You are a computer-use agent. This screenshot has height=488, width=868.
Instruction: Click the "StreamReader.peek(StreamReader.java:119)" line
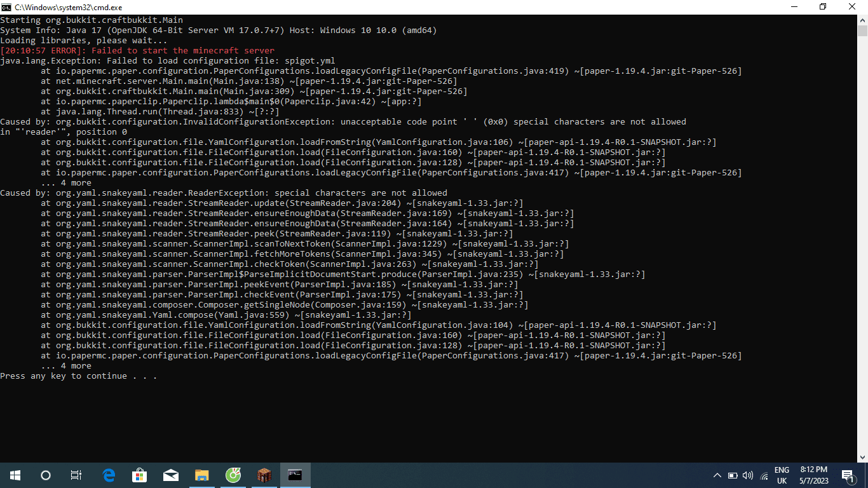(x=277, y=234)
